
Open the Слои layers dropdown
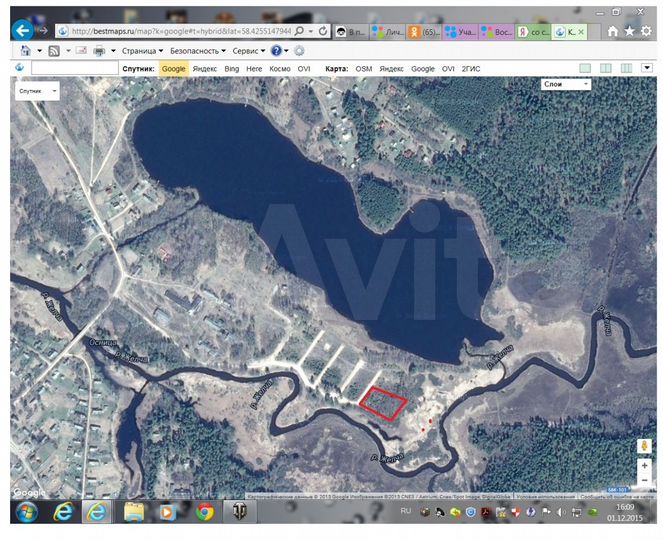(566, 84)
